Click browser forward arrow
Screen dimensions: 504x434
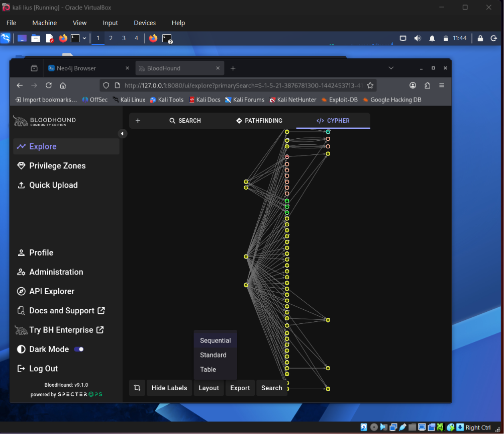pos(34,85)
